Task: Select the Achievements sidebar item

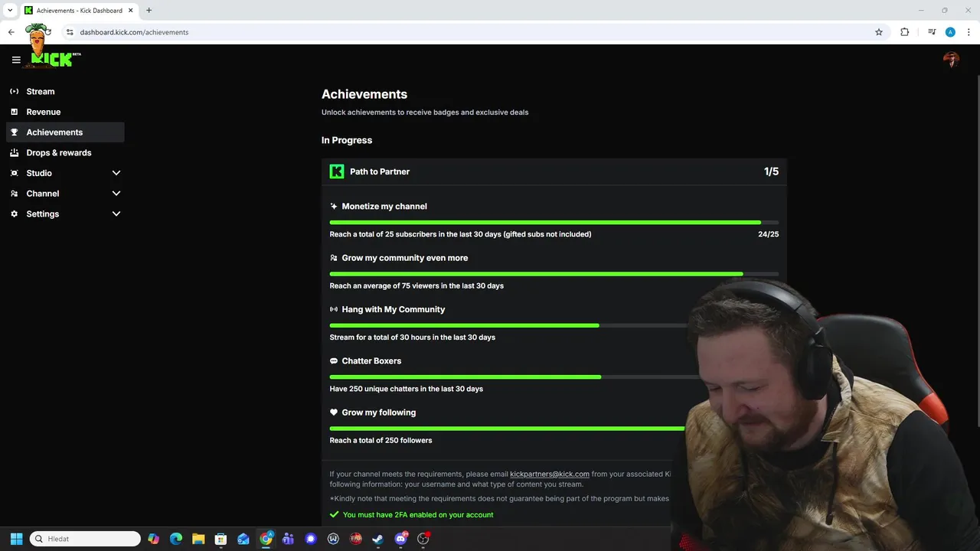Action: [x=65, y=132]
